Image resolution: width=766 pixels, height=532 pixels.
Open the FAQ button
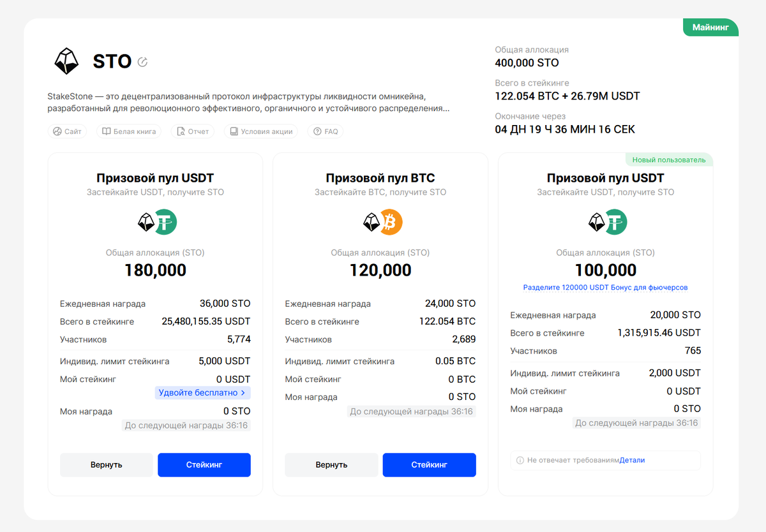pos(326,131)
